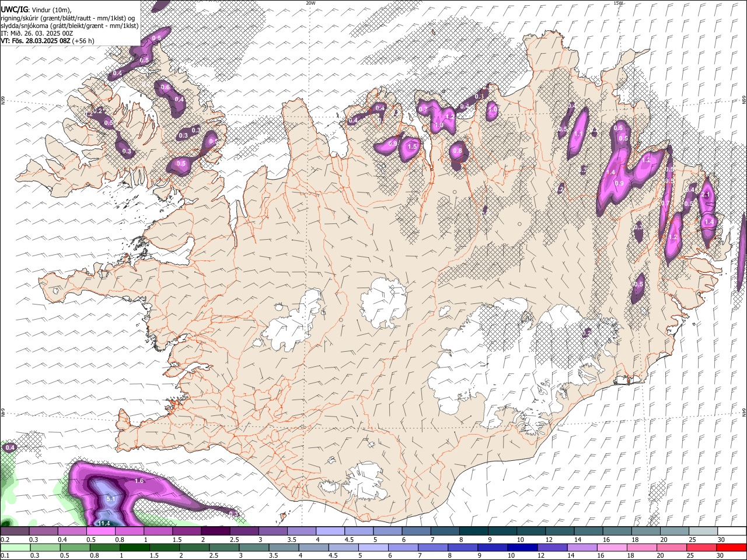Select the initial time line 'IT: Mið. 26. 03. 2025 00Z'

click(37, 33)
